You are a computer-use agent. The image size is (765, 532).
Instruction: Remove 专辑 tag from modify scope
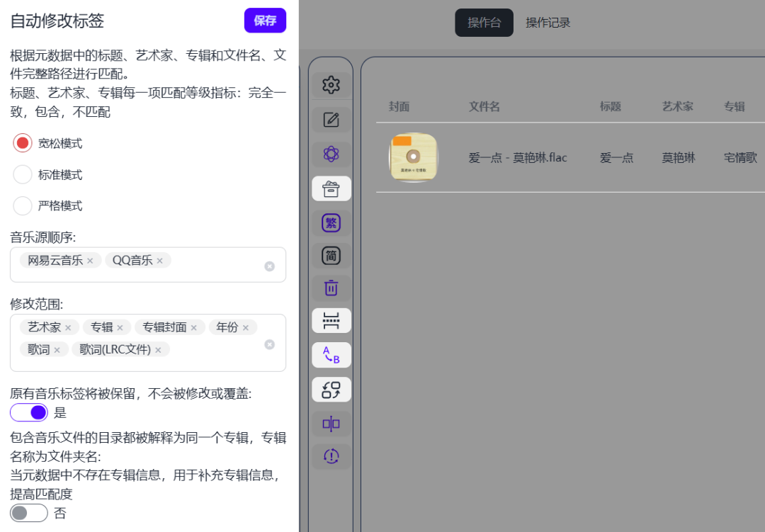click(120, 328)
